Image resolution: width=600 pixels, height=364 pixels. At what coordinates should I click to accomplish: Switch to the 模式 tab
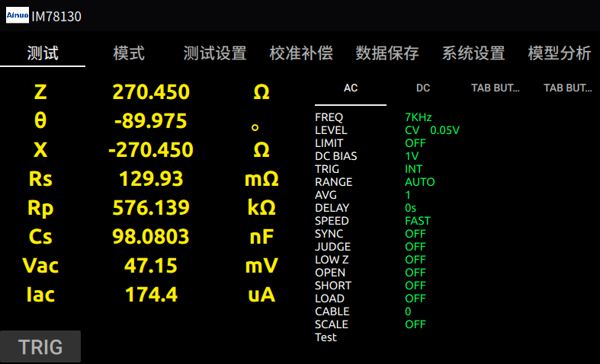pos(129,53)
